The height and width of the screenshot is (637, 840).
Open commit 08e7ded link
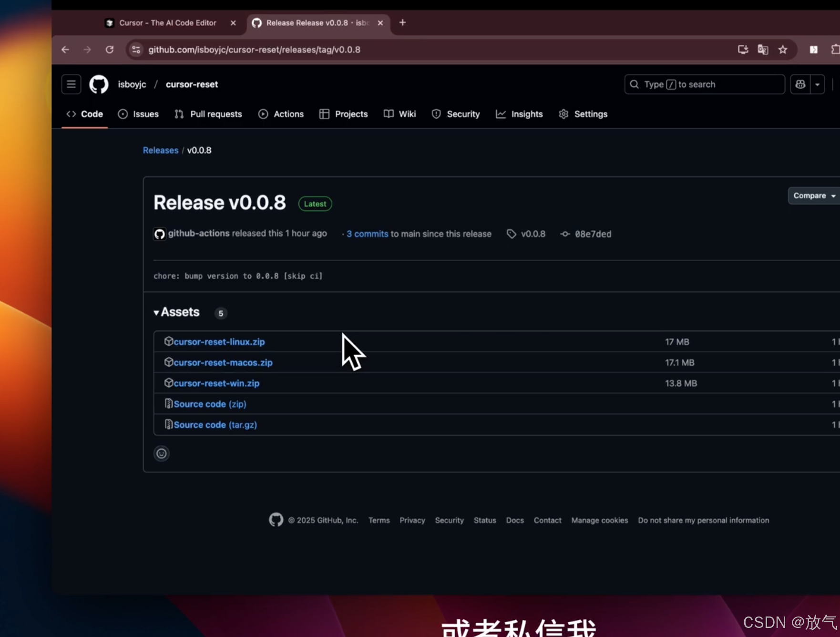593,234
